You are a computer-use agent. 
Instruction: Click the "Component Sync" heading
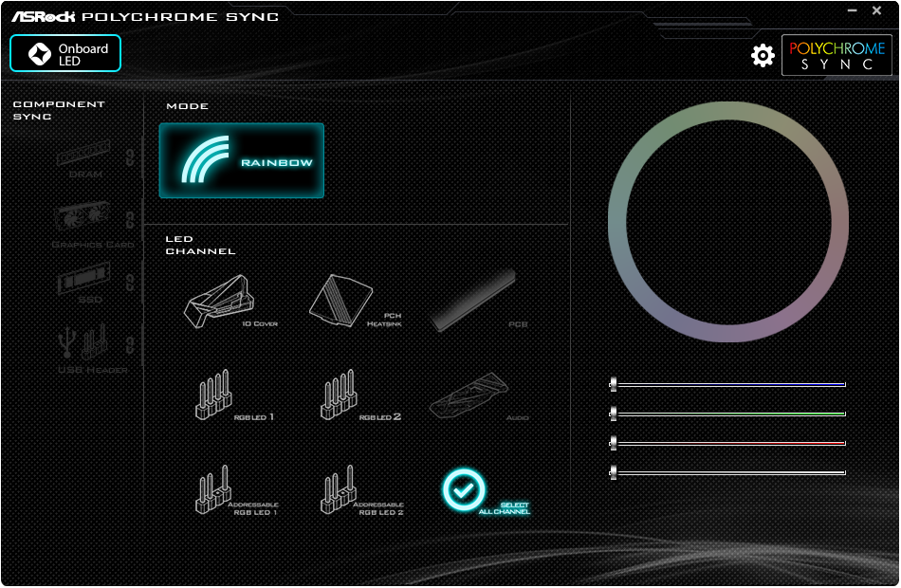(x=59, y=110)
